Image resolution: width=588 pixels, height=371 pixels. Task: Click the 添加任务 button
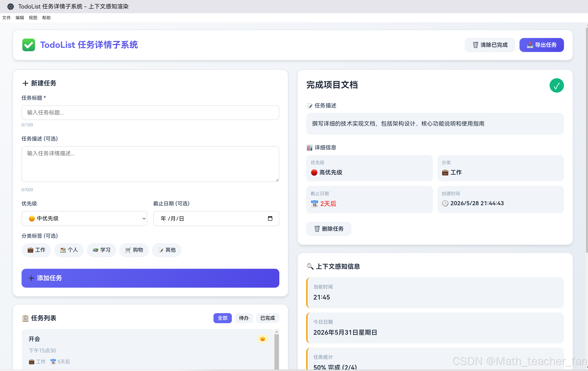[150, 278]
